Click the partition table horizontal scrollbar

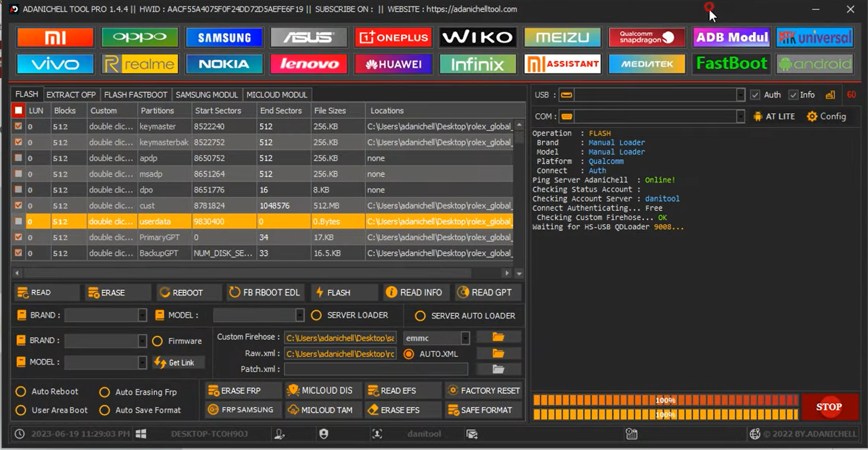[261, 273]
